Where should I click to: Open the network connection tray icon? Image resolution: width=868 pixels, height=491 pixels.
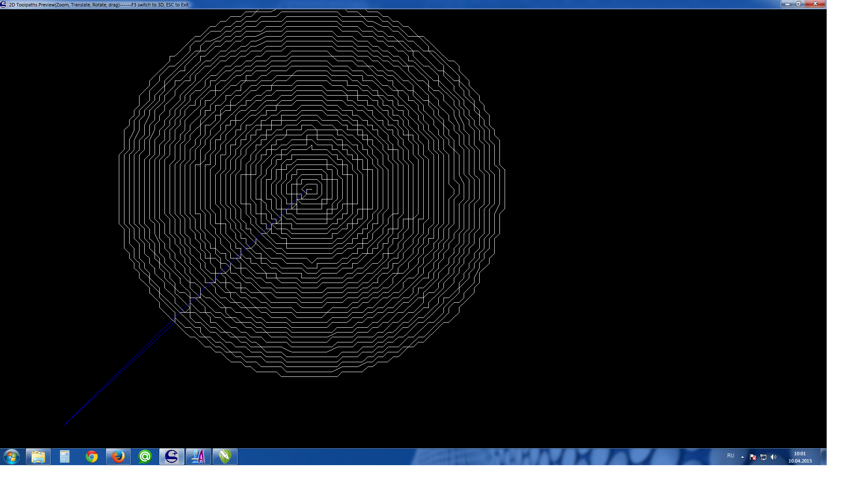[x=763, y=457]
